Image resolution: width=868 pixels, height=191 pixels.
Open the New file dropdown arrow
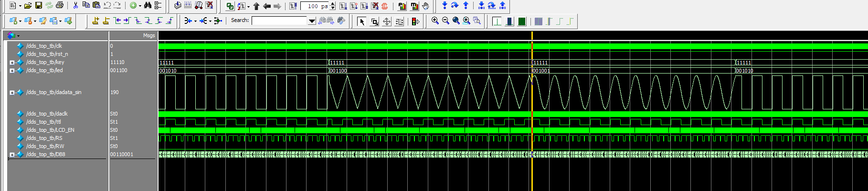20,6
